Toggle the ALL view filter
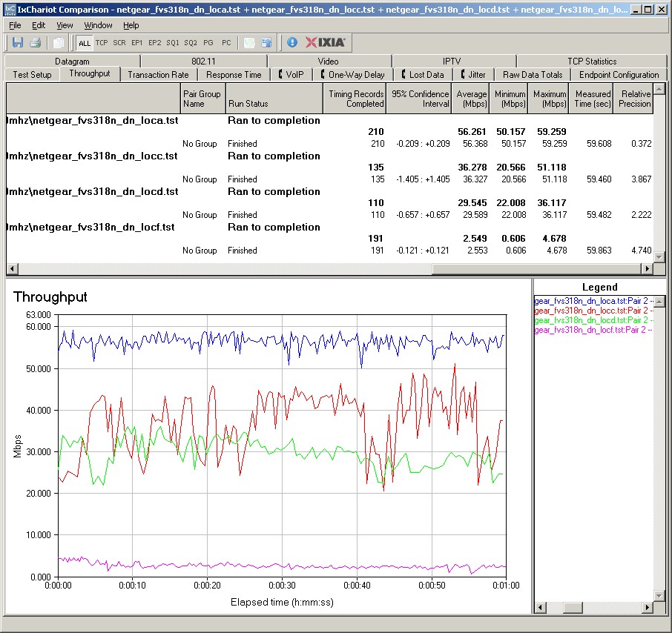The image size is (672, 633). (85, 43)
